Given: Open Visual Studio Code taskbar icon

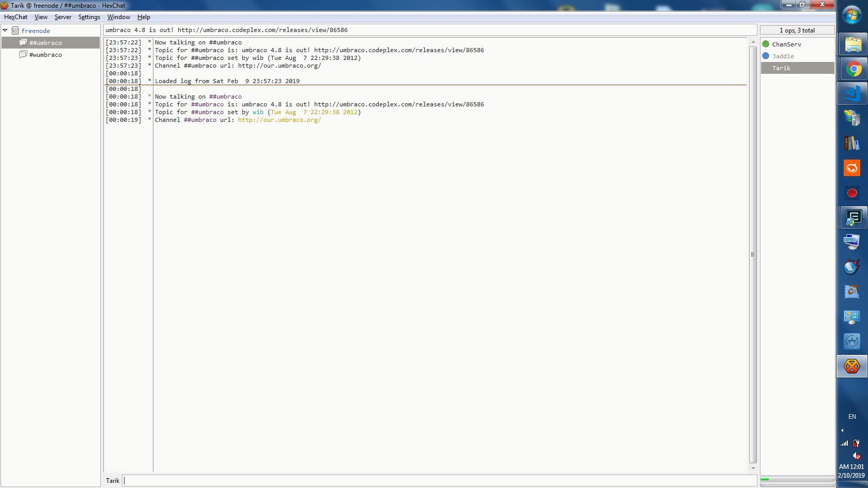Looking at the screenshot, I should click(852, 93).
